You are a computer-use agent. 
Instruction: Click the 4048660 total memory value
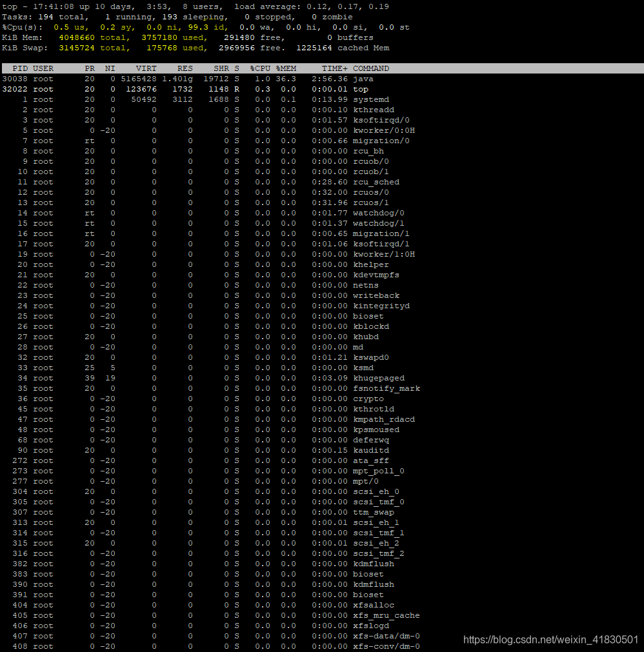[x=77, y=37]
